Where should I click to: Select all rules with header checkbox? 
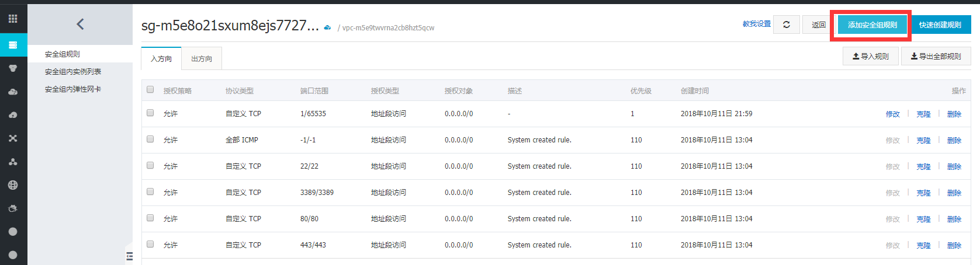[x=150, y=89]
